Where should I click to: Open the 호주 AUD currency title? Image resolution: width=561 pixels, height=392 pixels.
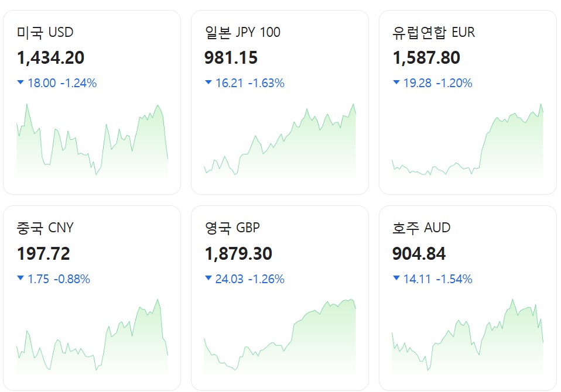coord(421,228)
